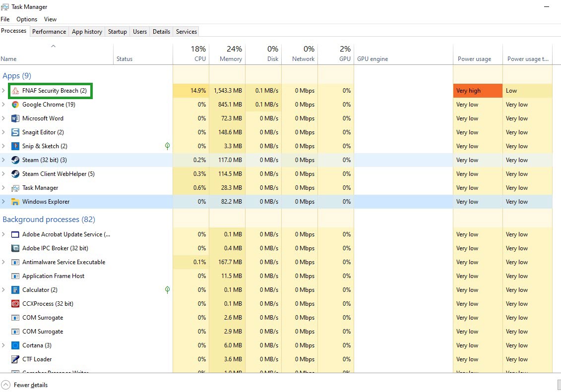Expand the Microsoft Word process group
Screen dimensions: 561x392
(x=3, y=118)
